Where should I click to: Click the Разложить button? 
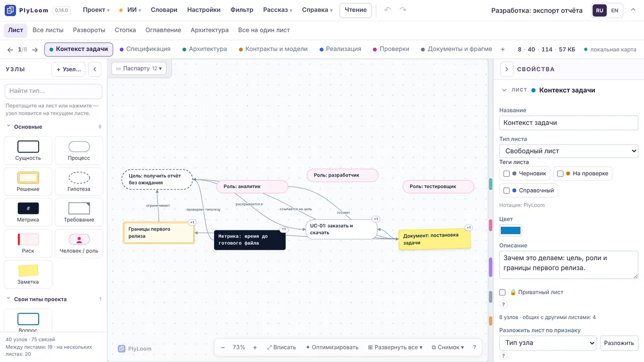pos(619,343)
